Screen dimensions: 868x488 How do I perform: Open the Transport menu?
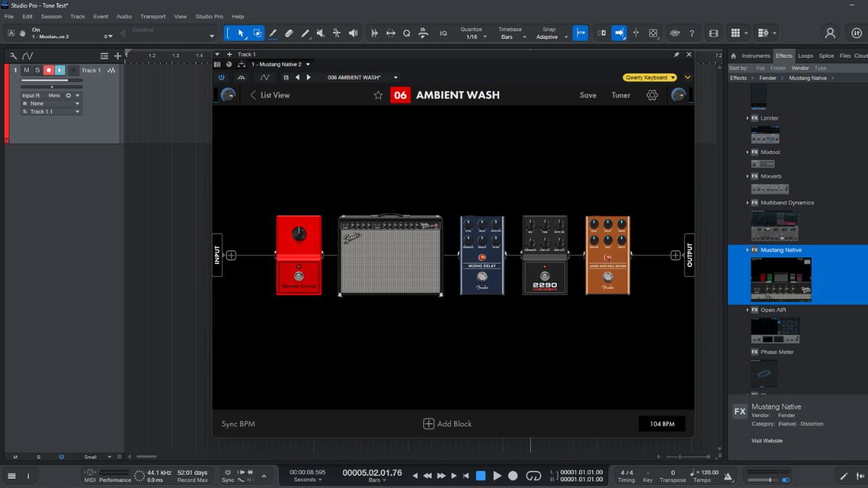[x=153, y=16]
